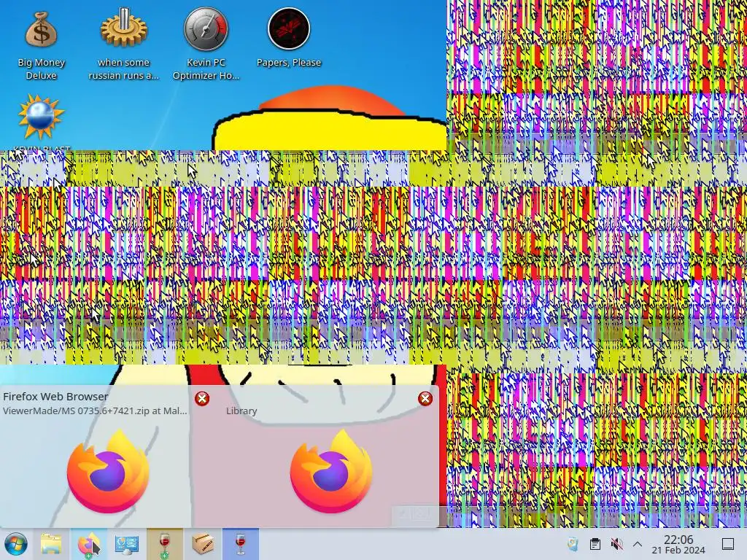The height and width of the screenshot is (560, 747).
Task: Click the 'Firefox Web Browser' preview title
Action: [x=55, y=396]
